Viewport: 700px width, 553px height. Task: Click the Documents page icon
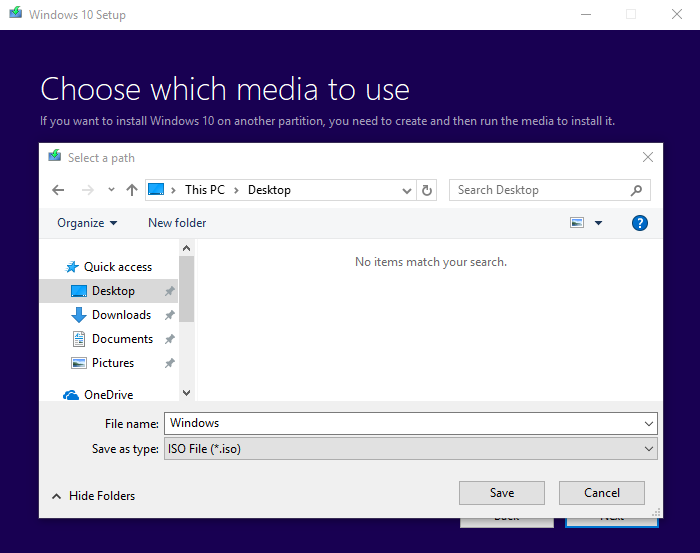79,339
